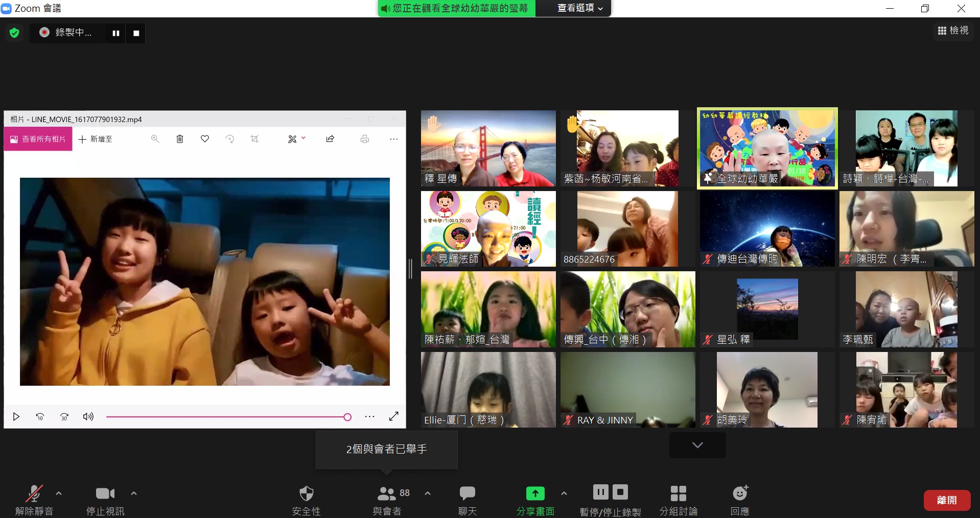Click 查看所有相片 see all photos button
The width and height of the screenshot is (980, 518).
point(38,139)
